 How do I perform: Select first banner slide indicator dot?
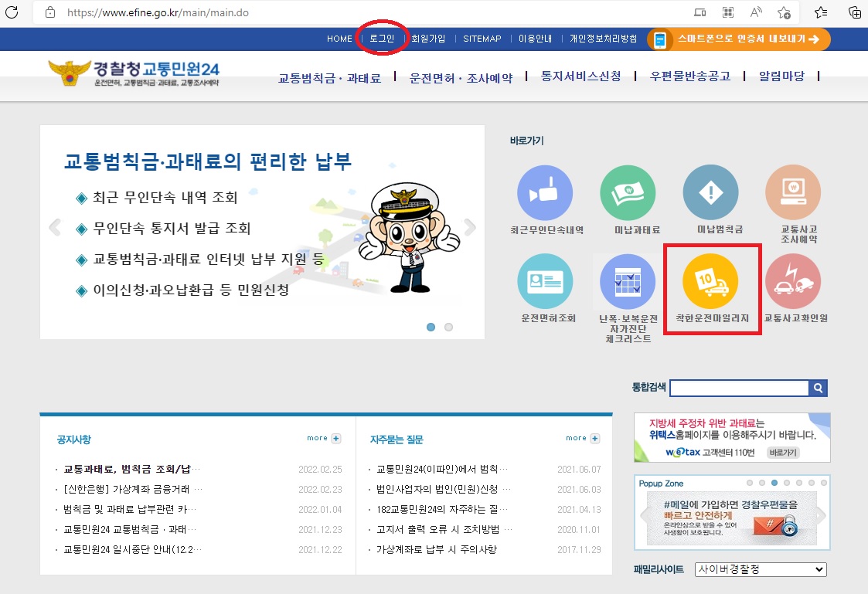click(431, 327)
